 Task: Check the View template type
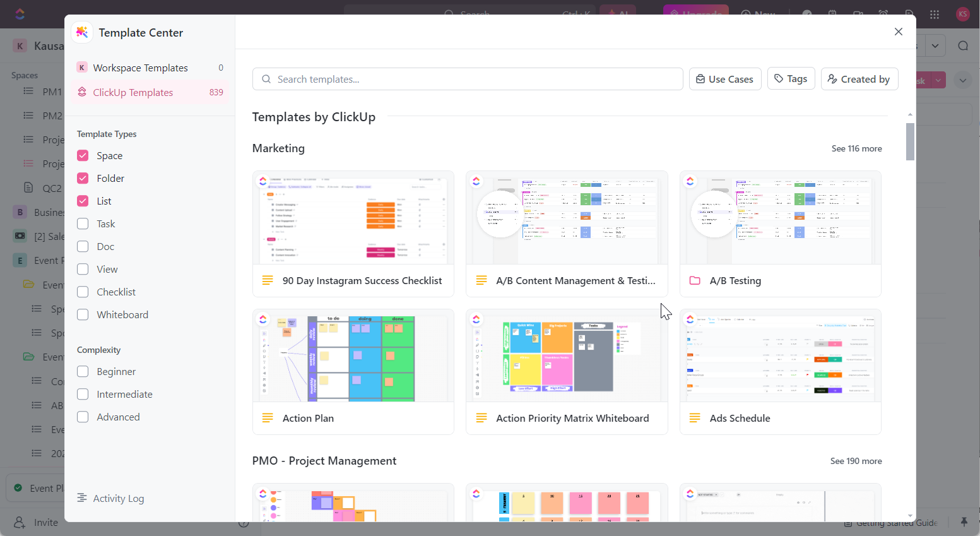tap(83, 269)
